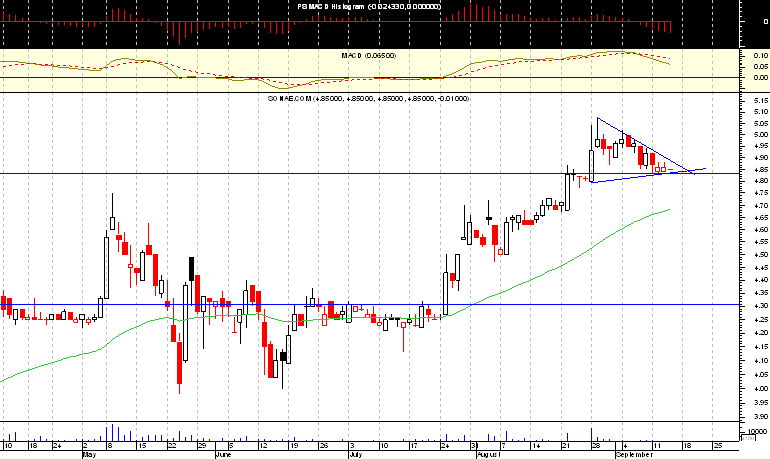Select the 4.90 price axis value
This screenshot has height=459, width=770.
(761, 158)
